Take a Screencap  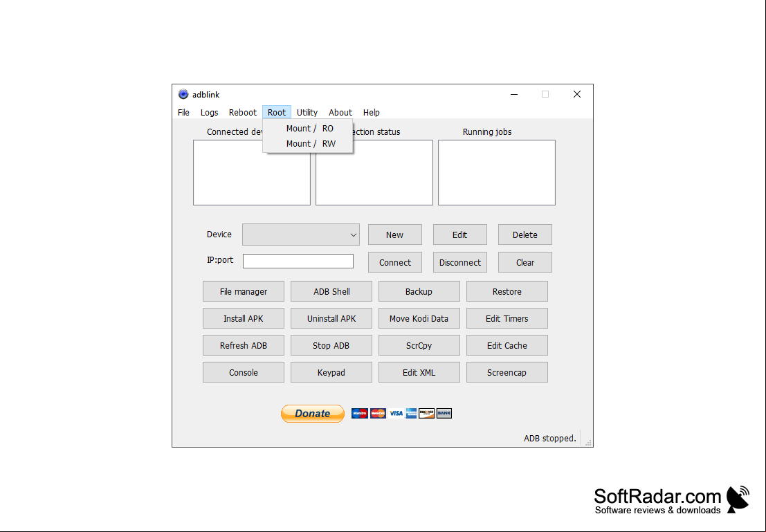coord(507,372)
